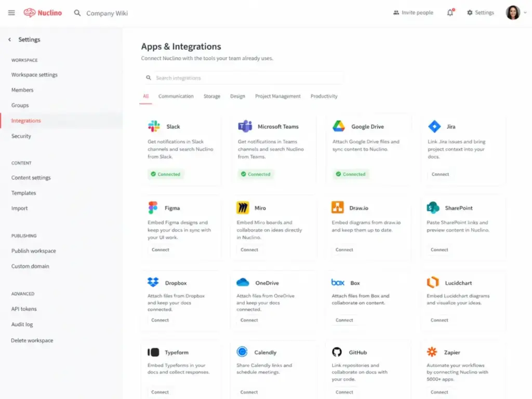This screenshot has height=399, width=532.
Task: Click the Dropbox icon
Action: pyautogui.click(x=153, y=282)
